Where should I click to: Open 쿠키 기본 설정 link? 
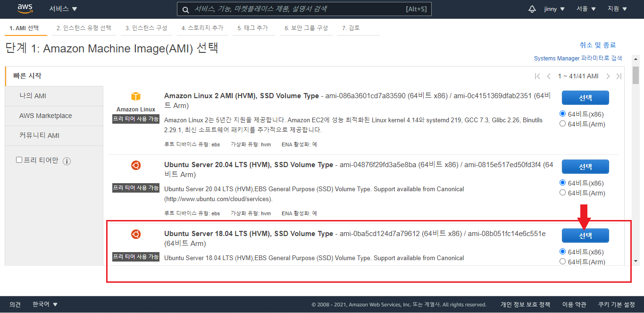point(617,305)
